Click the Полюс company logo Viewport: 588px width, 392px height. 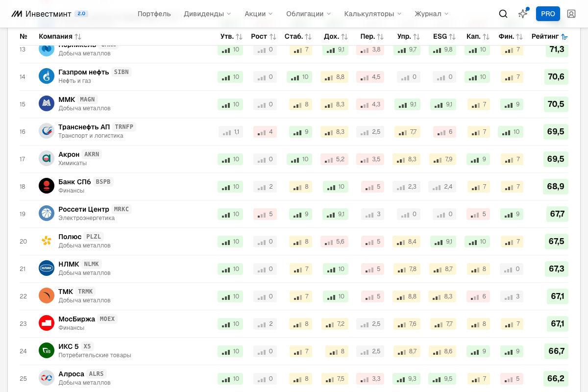coord(47,241)
